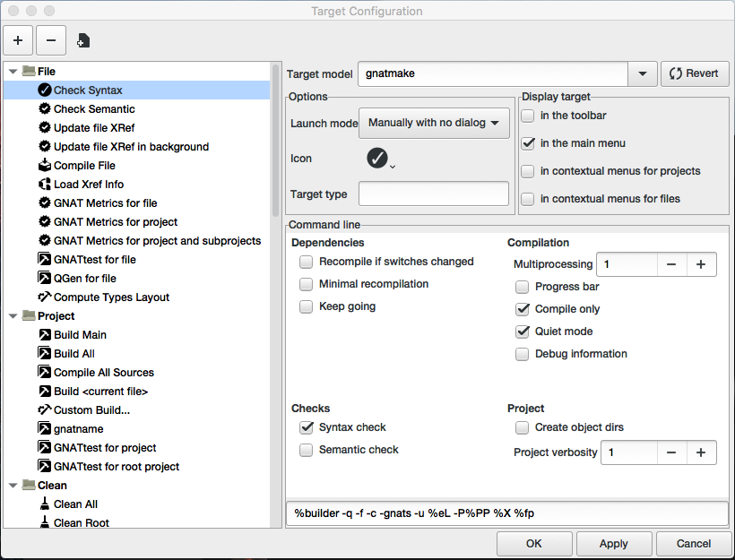Click the duplicate target page icon
This screenshot has height=560, width=735.
[x=83, y=40]
